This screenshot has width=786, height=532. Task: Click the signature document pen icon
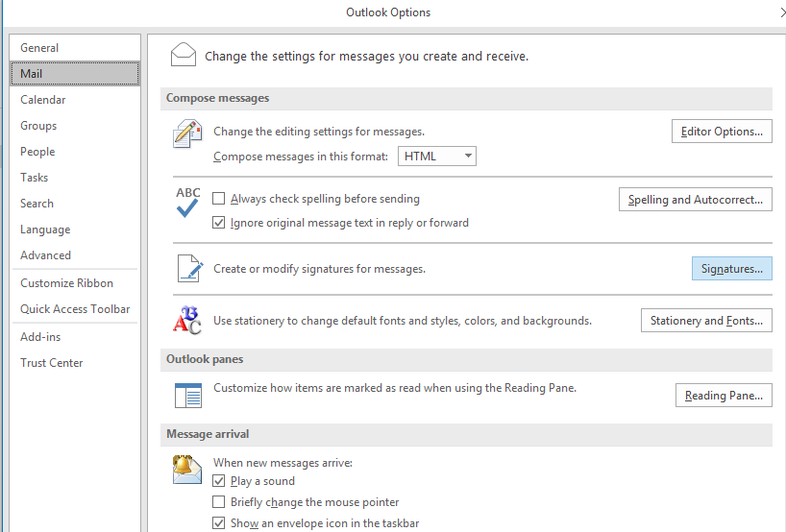click(190, 268)
